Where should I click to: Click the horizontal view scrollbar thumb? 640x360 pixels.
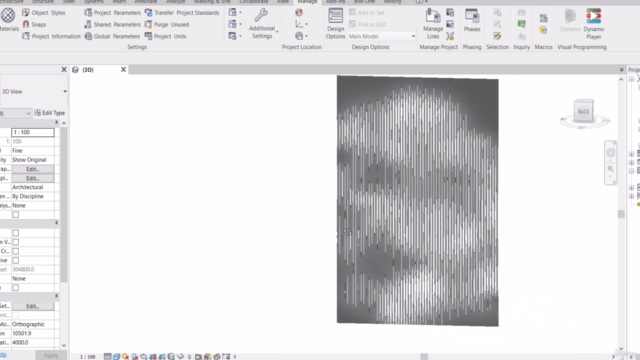tap(424, 357)
